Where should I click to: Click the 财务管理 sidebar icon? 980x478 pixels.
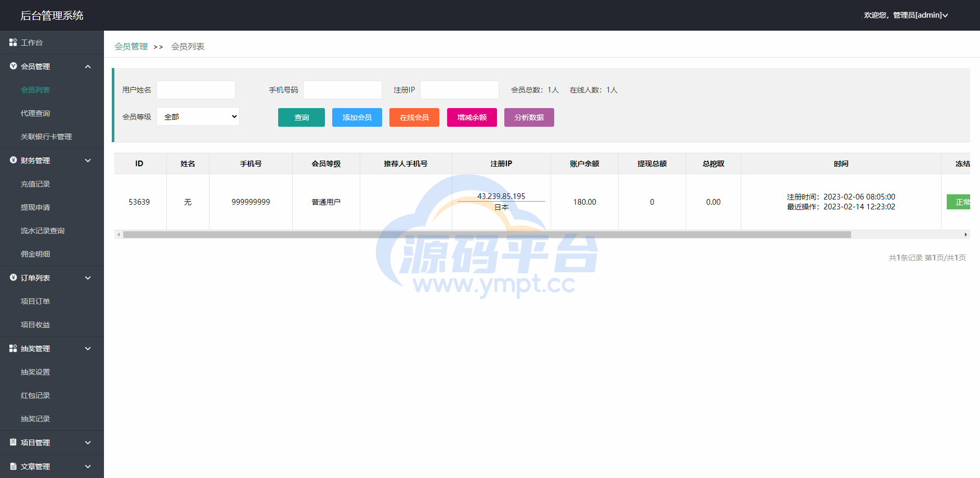click(x=13, y=160)
